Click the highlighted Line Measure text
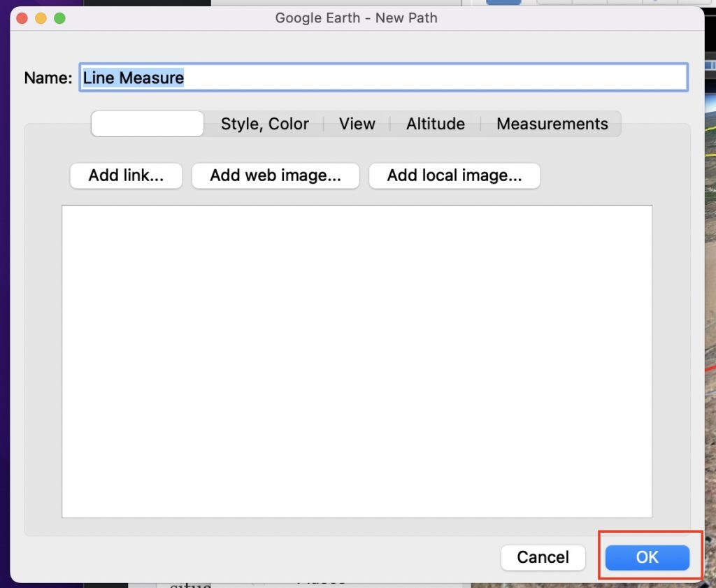This screenshot has height=588, width=716. click(133, 78)
